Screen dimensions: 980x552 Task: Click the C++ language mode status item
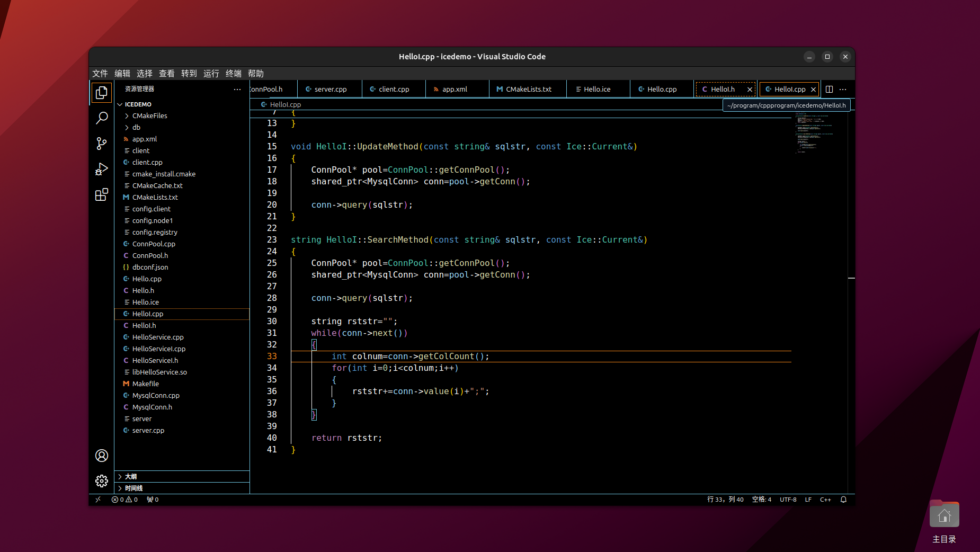[825, 499]
